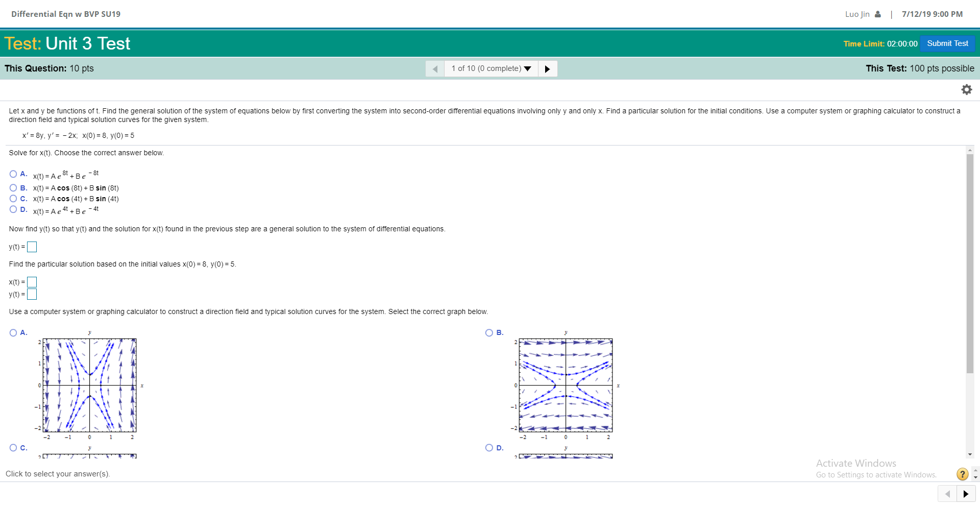Click the user profile icon beside Luo Jin
980x505 pixels.
coord(877,14)
